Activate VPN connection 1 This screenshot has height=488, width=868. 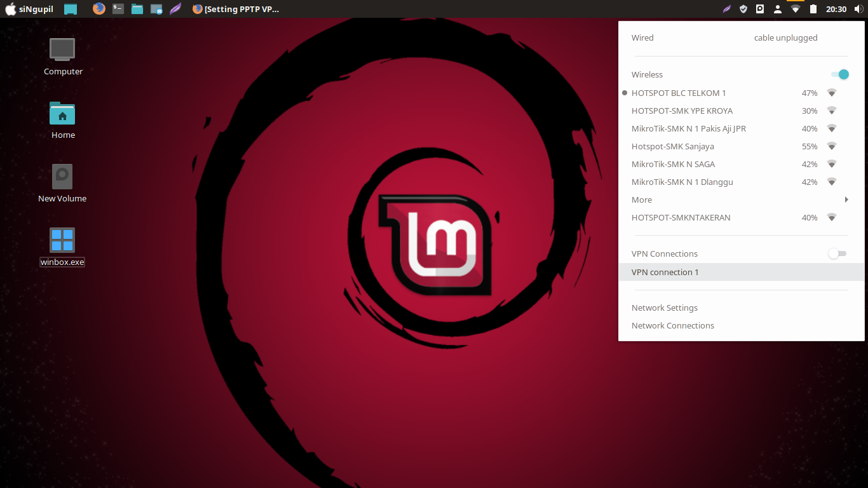(x=742, y=272)
